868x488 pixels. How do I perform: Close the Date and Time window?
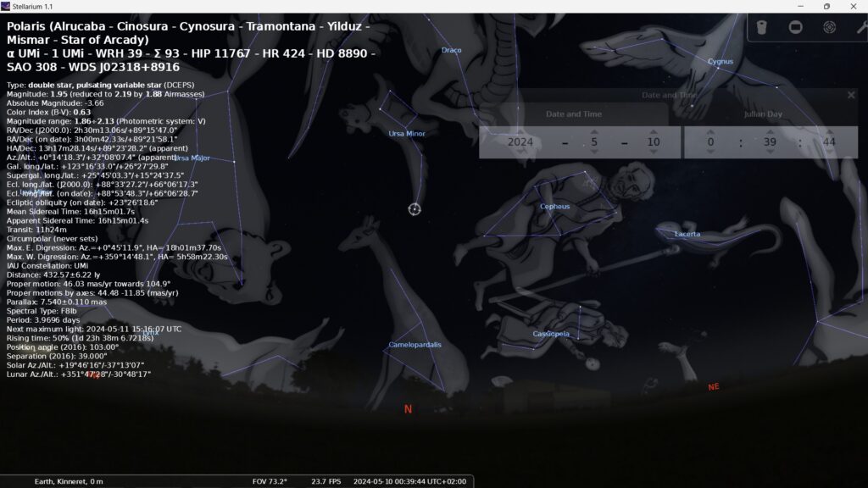[x=852, y=95]
